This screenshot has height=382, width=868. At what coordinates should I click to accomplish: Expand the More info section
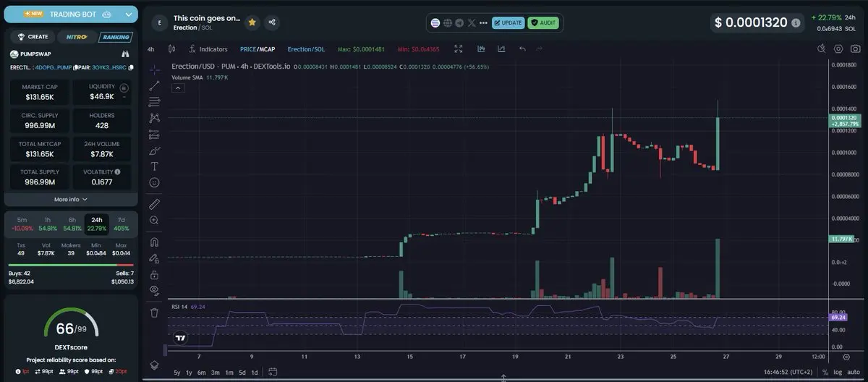pos(71,199)
